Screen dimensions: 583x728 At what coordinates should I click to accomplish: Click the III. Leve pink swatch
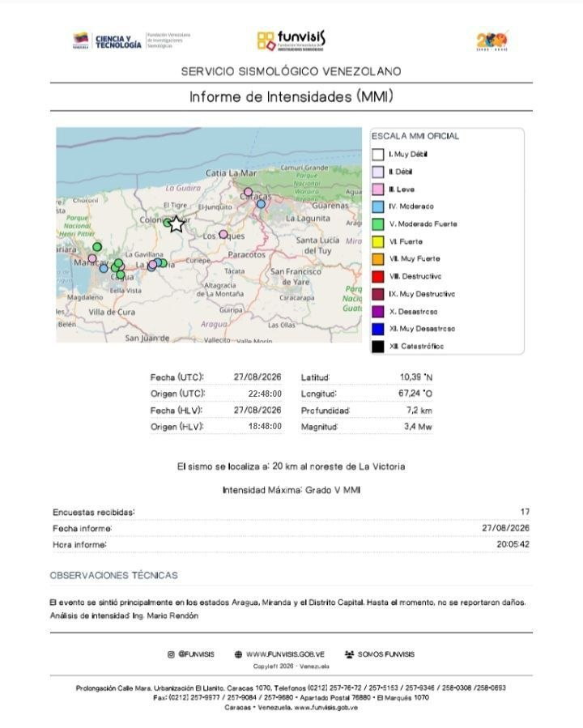[x=378, y=189]
